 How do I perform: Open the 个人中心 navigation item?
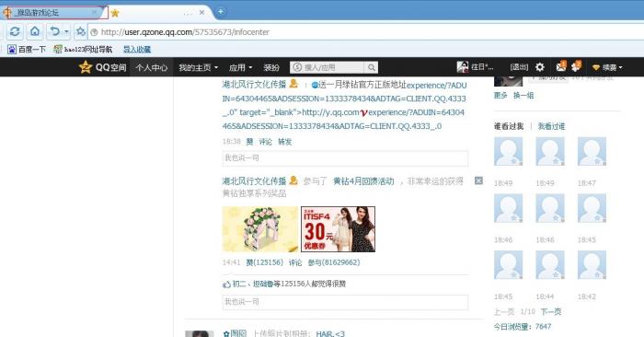point(152,67)
